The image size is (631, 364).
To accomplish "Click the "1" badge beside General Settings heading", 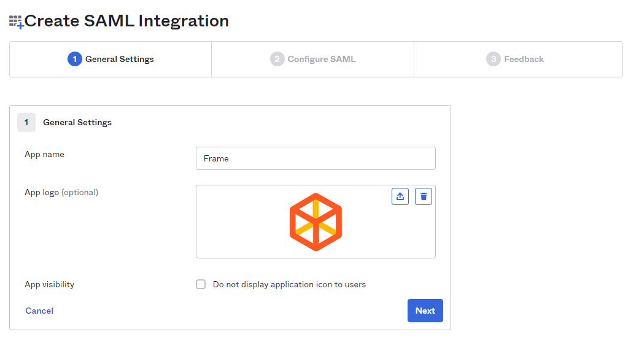I will (26, 122).
